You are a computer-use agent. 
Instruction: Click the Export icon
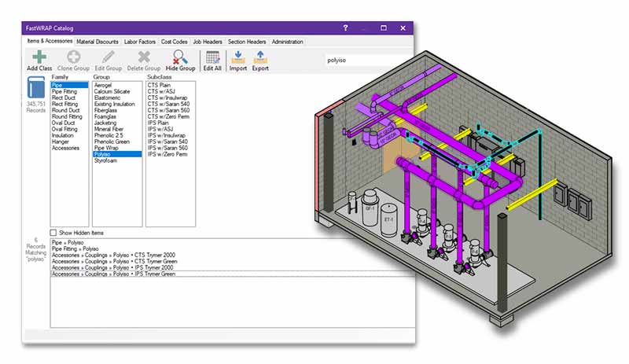[260, 57]
